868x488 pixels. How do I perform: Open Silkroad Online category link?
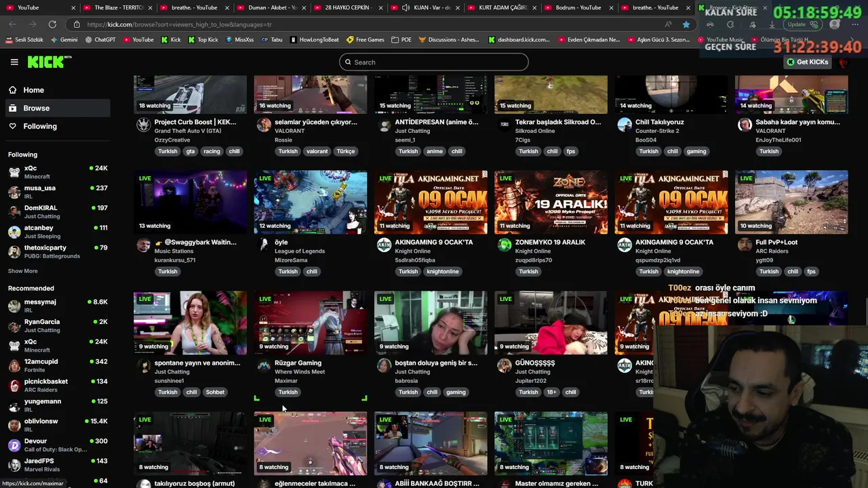pyautogui.click(x=535, y=131)
